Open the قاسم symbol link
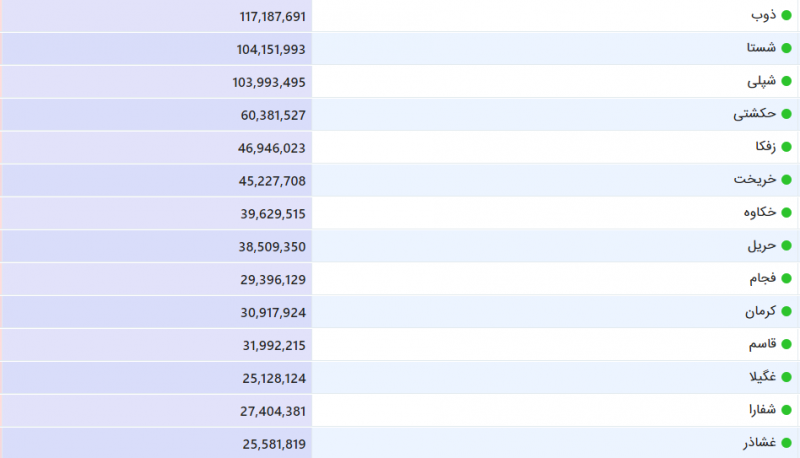The width and height of the screenshot is (800, 458). [762, 344]
